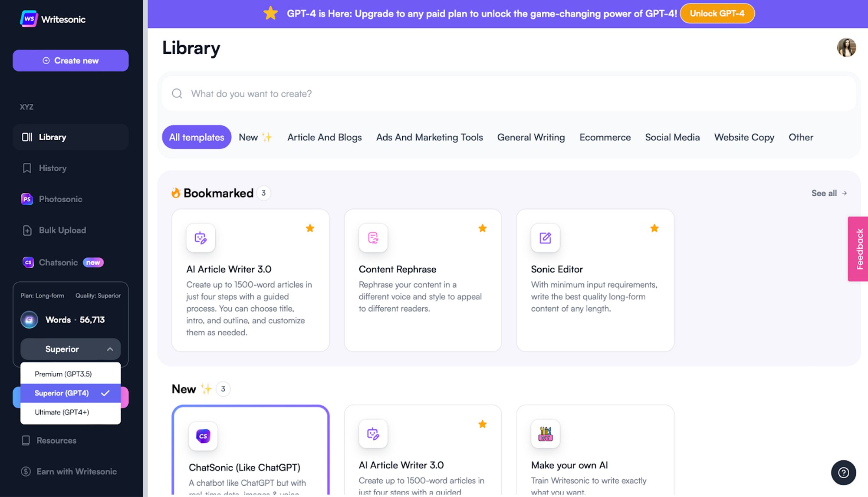The width and height of the screenshot is (868, 497).
Task: Select Ultimate (GPT4+) from the quality menu
Action: point(62,412)
